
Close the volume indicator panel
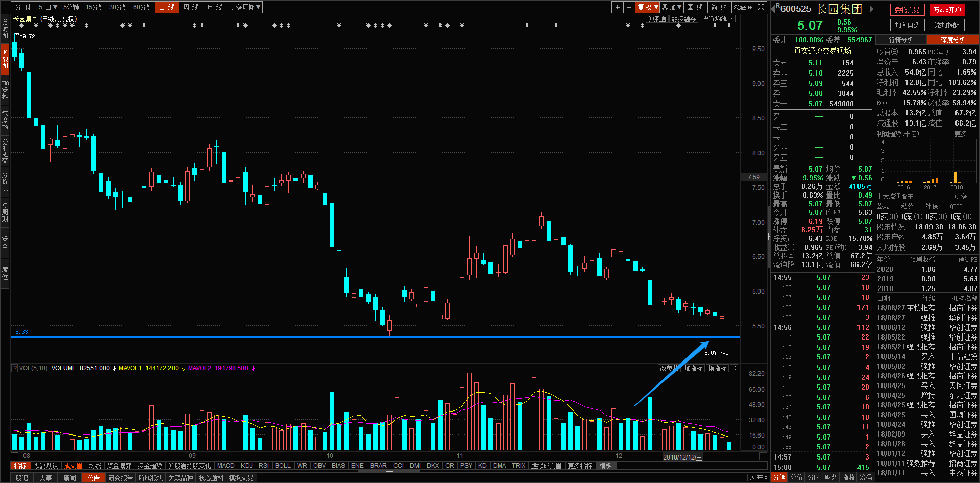(x=734, y=368)
